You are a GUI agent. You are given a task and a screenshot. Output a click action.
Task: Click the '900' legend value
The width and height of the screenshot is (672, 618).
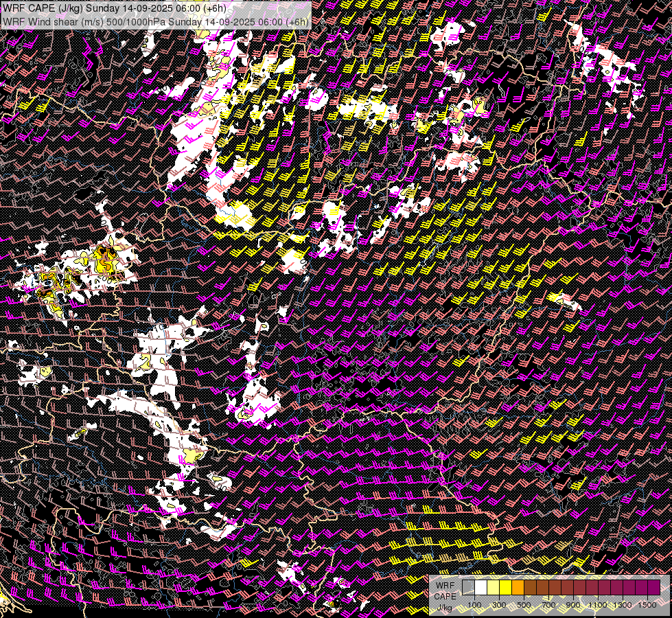(x=573, y=605)
